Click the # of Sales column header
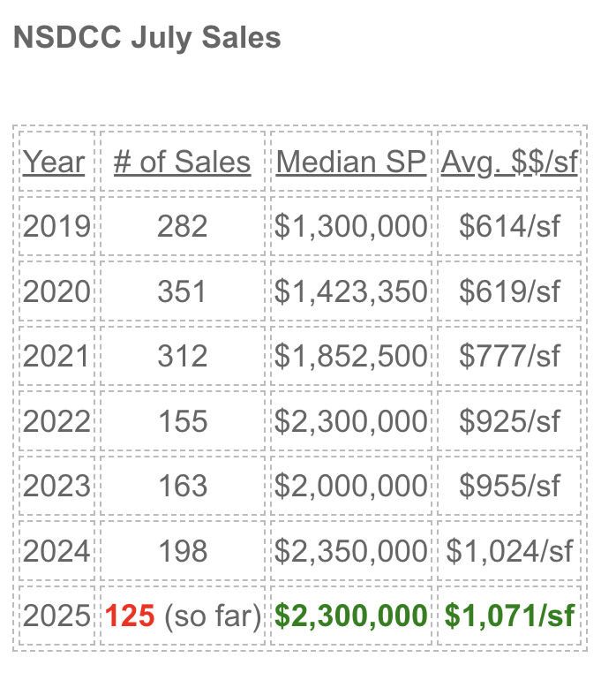 183,162
